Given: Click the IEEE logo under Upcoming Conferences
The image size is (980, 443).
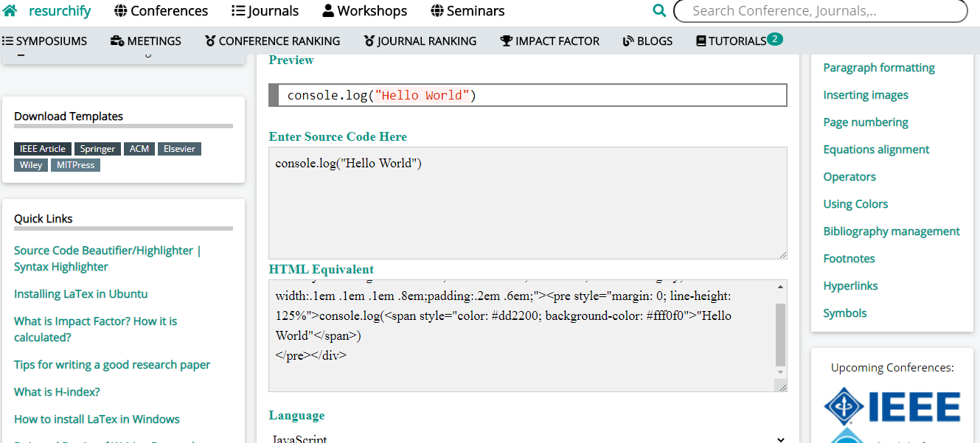Looking at the screenshot, I should (x=892, y=406).
